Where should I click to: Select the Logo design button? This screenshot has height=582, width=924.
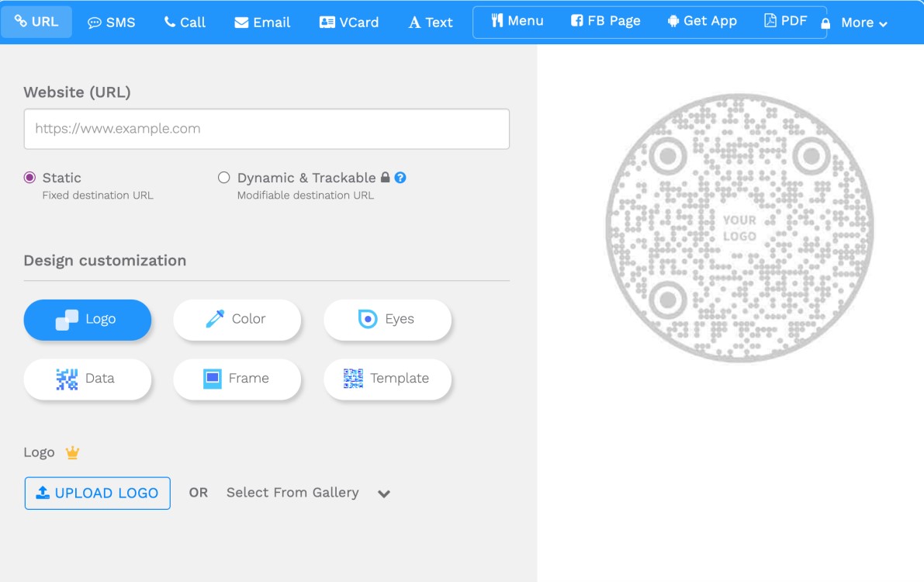(x=87, y=320)
